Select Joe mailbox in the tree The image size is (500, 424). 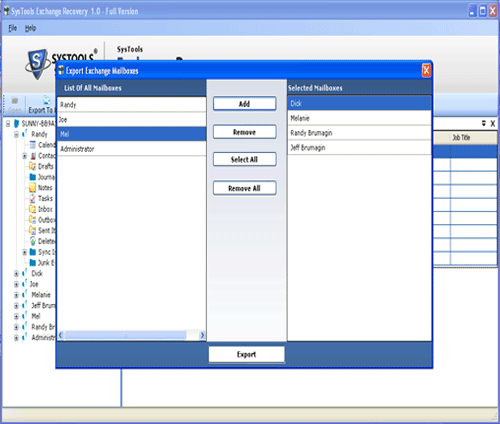point(34,284)
